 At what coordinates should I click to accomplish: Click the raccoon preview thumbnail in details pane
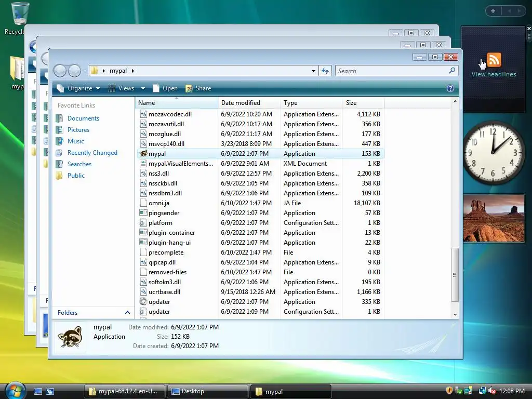pyautogui.click(x=70, y=337)
